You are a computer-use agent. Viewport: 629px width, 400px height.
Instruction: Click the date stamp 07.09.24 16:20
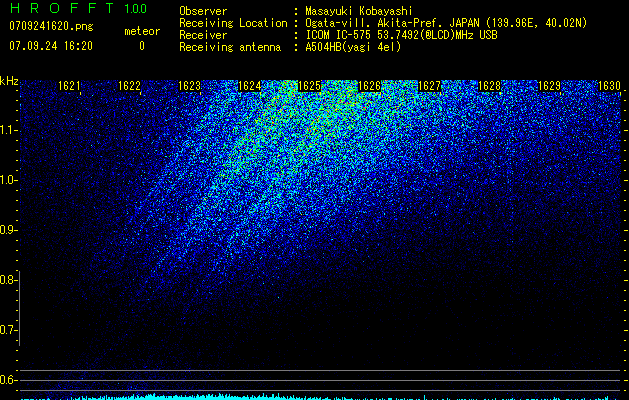pyautogui.click(x=51, y=46)
